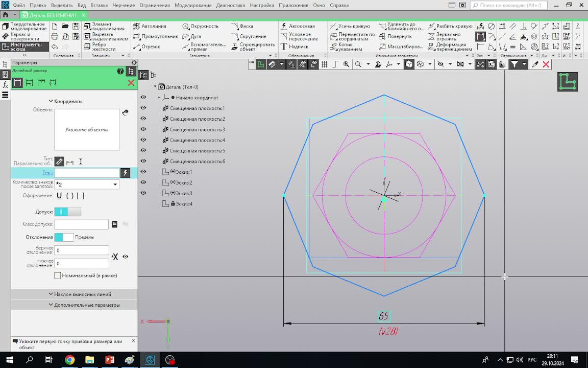Select the Прямоугольник rectangle tool

156,36
